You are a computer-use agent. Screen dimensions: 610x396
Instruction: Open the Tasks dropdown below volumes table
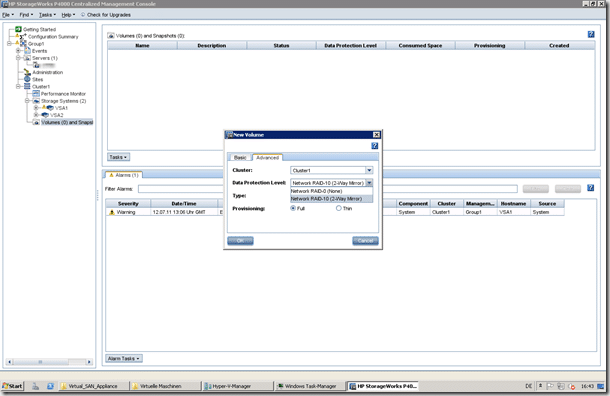(118, 157)
